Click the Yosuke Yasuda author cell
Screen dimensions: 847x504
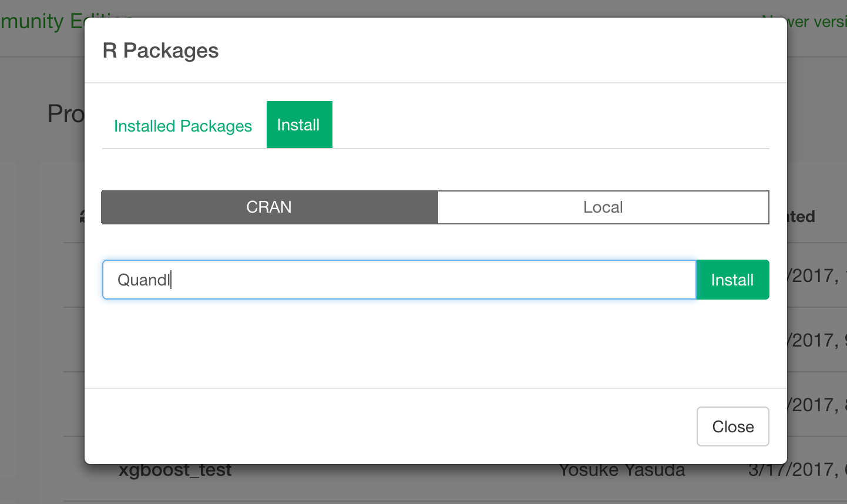(621, 471)
